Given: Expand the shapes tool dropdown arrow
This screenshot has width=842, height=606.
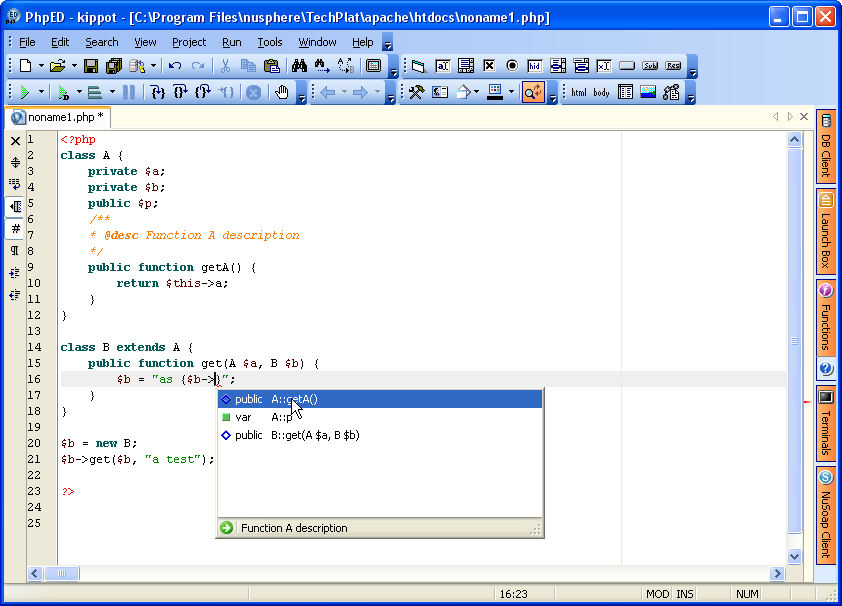Looking at the screenshot, I should [476, 92].
